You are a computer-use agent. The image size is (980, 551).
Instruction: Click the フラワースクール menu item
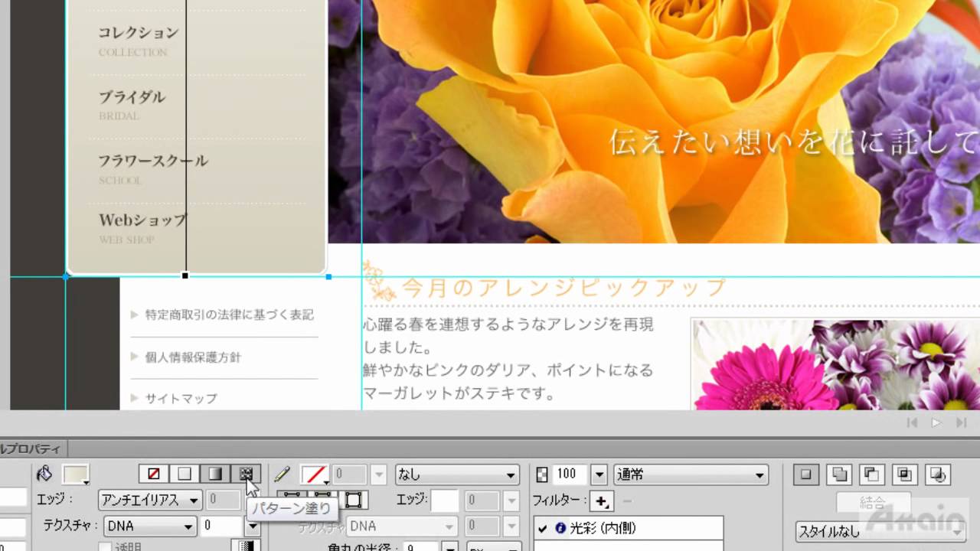pyautogui.click(x=153, y=161)
